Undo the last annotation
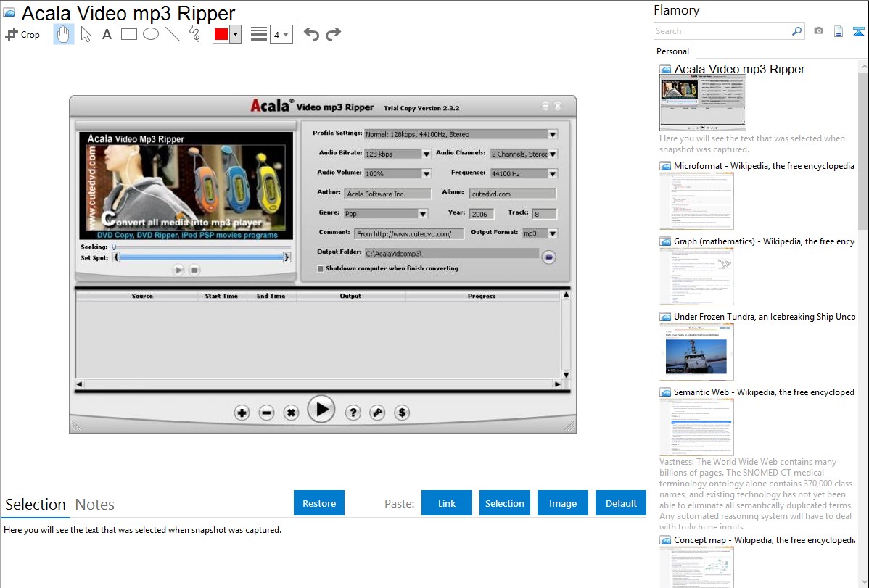869x588 pixels. pos(311,34)
